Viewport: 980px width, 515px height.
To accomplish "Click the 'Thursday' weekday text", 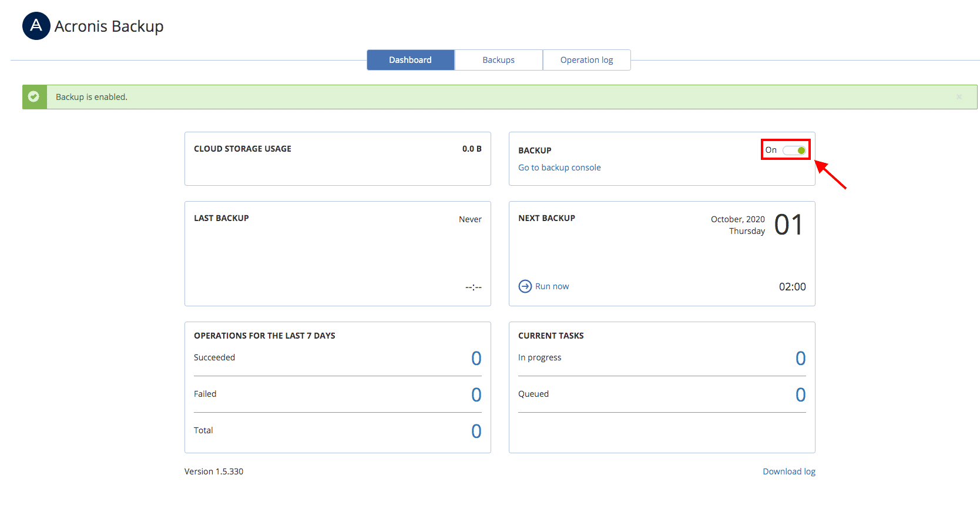I will pyautogui.click(x=747, y=231).
